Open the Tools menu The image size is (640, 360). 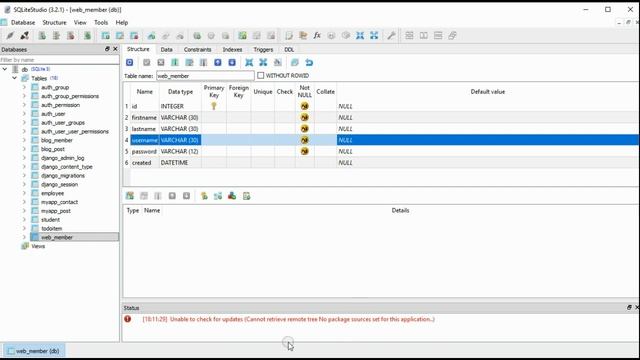101,22
